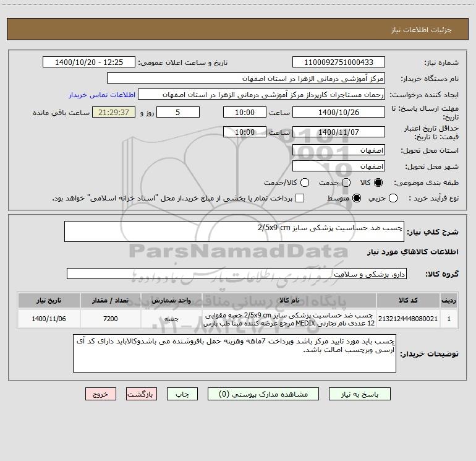Click the countdown timer 21:29:37
The image size is (476, 461).
(x=114, y=113)
